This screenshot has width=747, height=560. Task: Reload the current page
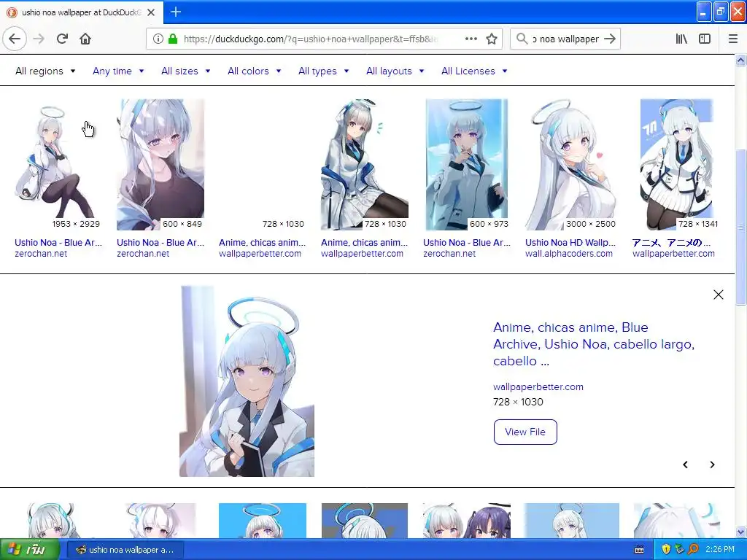(63, 39)
